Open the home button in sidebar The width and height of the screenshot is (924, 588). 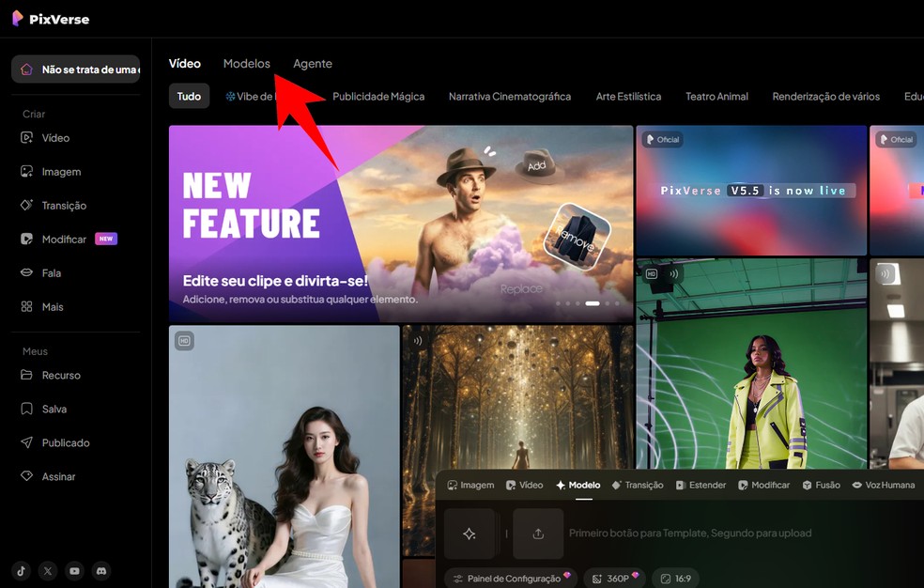(x=75, y=70)
